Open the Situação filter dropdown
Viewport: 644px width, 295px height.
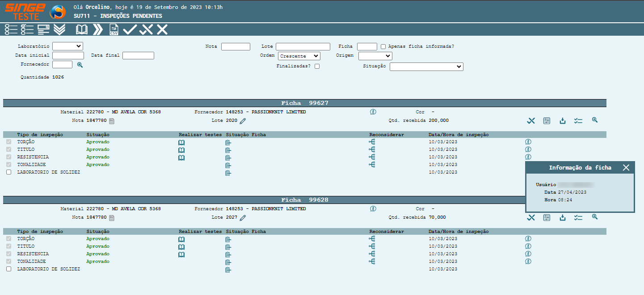[x=426, y=66]
